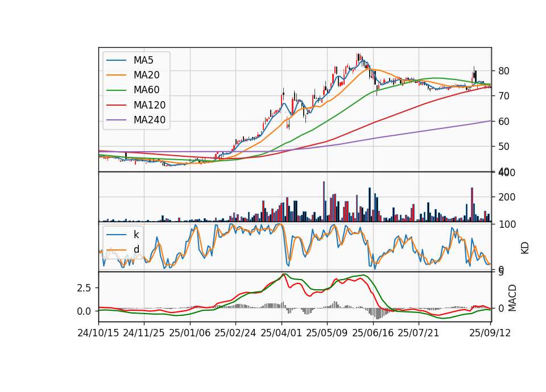
Task: Click the MACD axis title
Action: point(512,298)
